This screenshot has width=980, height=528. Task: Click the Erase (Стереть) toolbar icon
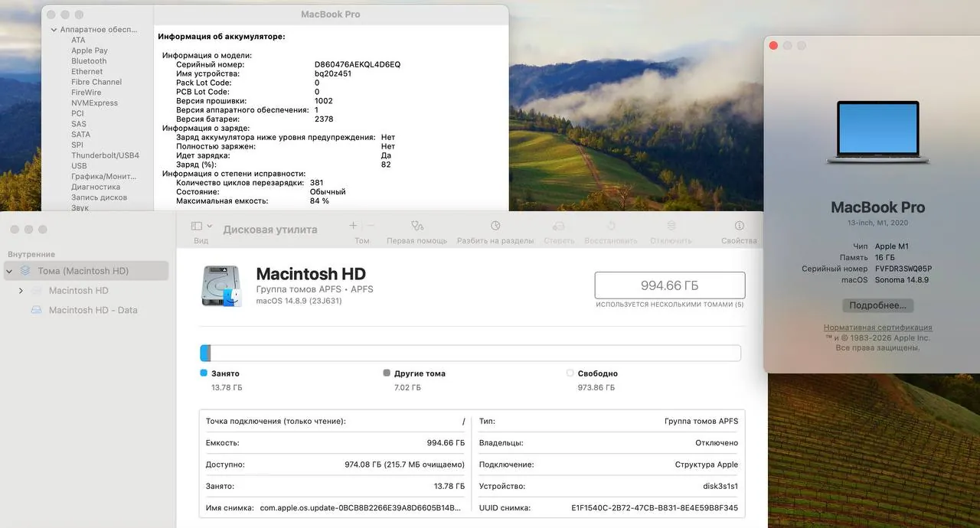pyautogui.click(x=559, y=226)
